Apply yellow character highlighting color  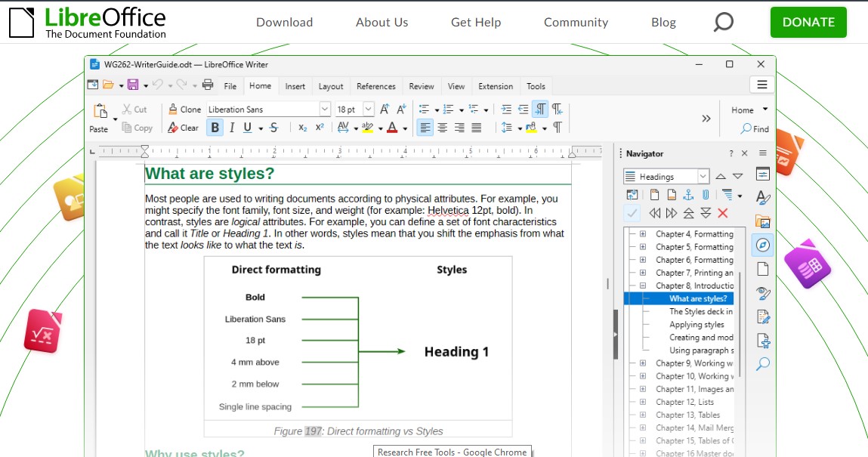[367, 128]
